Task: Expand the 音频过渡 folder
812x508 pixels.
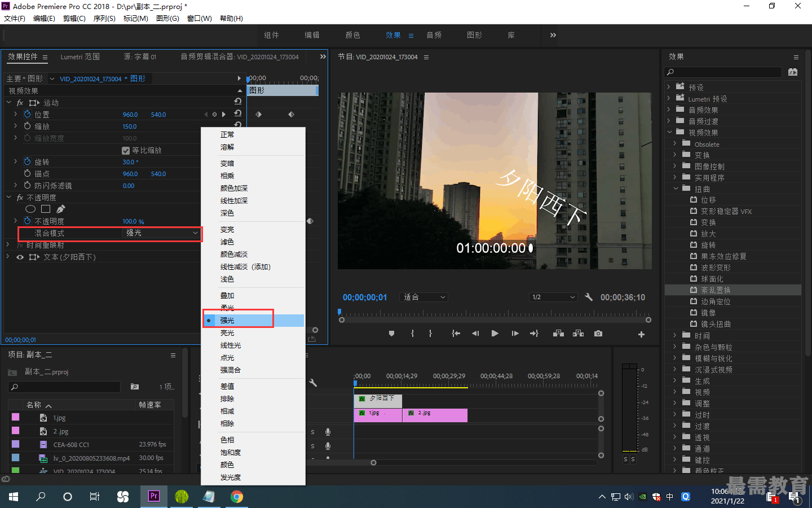Action: (669, 121)
